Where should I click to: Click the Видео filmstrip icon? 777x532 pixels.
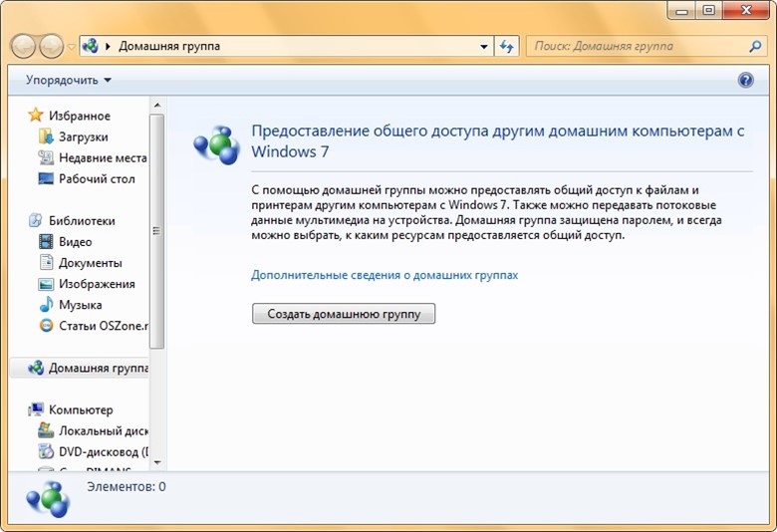(x=46, y=241)
